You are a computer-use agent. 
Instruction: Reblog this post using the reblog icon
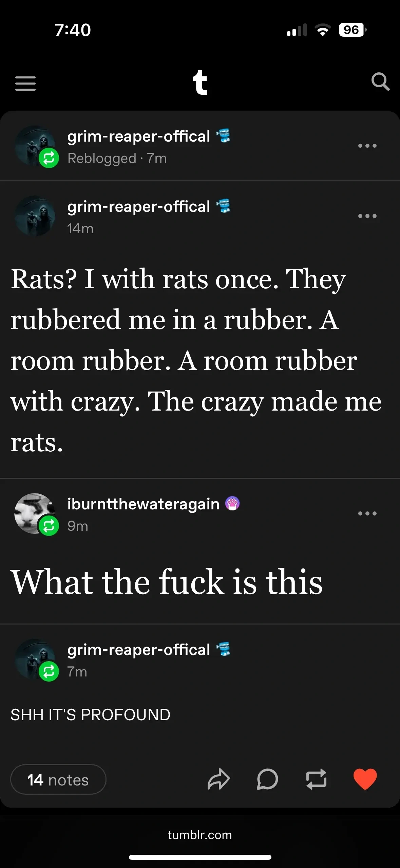[316, 779]
